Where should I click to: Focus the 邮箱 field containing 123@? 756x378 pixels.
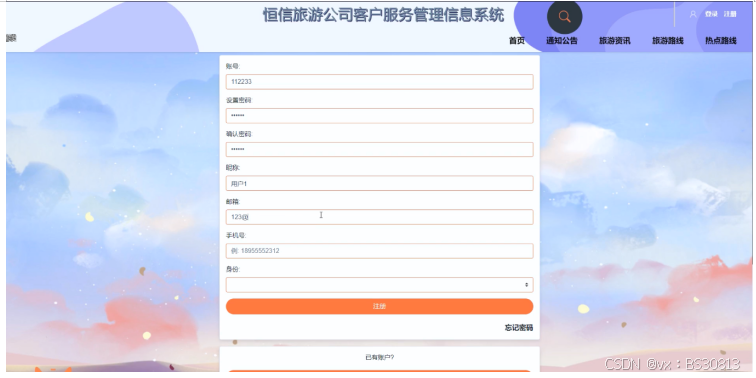click(379, 217)
